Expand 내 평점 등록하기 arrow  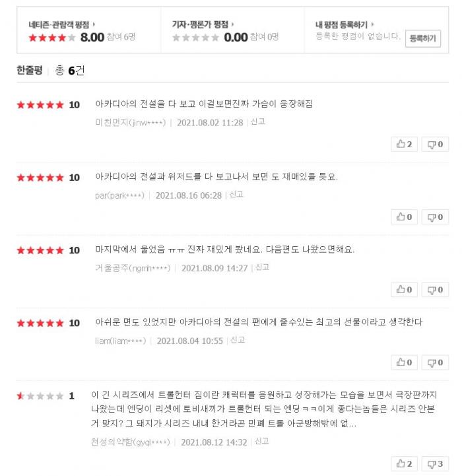[x=374, y=24]
